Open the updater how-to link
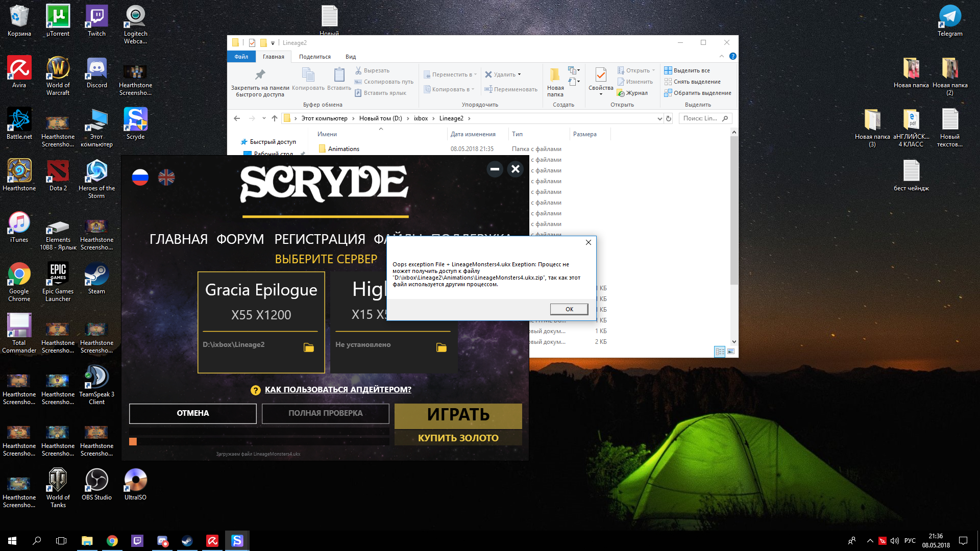The image size is (980, 551). click(x=337, y=390)
